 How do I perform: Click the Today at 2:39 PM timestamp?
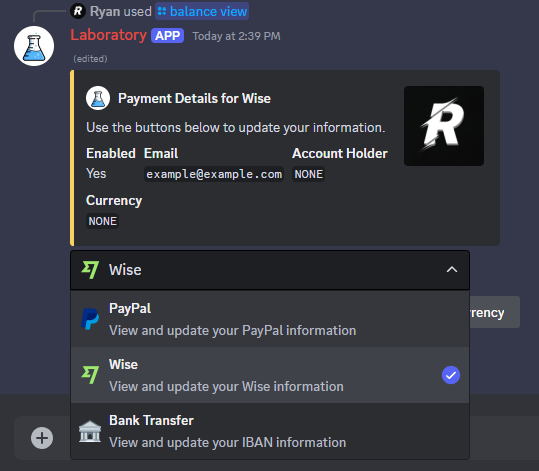[236, 36]
